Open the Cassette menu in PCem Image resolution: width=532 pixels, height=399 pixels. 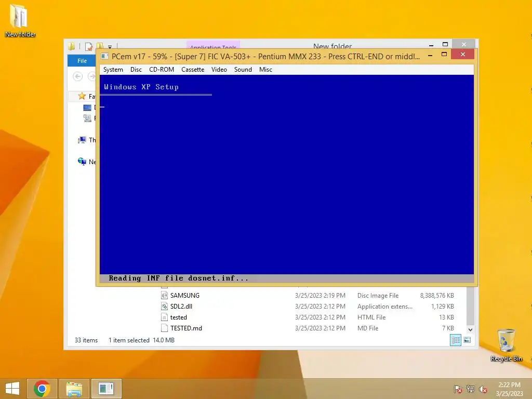click(193, 70)
